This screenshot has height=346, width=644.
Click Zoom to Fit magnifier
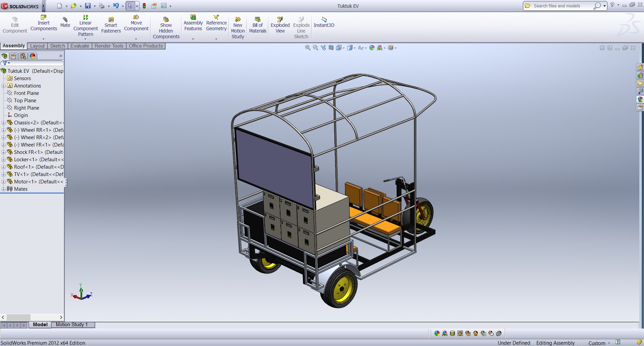coord(308,48)
